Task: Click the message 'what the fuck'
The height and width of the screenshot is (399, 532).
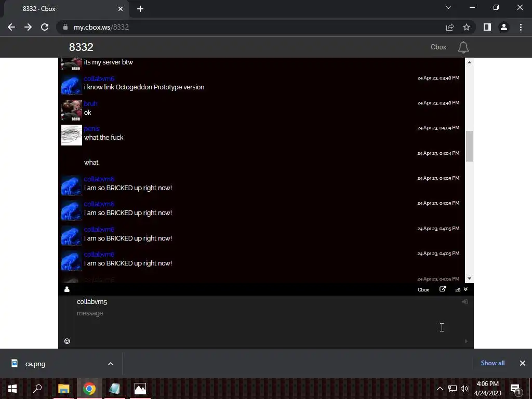Action: click(x=104, y=137)
